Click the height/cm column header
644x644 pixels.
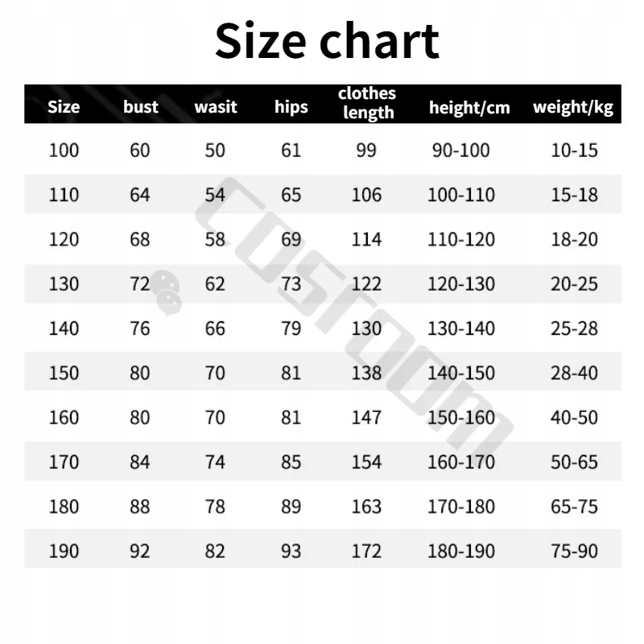(x=469, y=108)
